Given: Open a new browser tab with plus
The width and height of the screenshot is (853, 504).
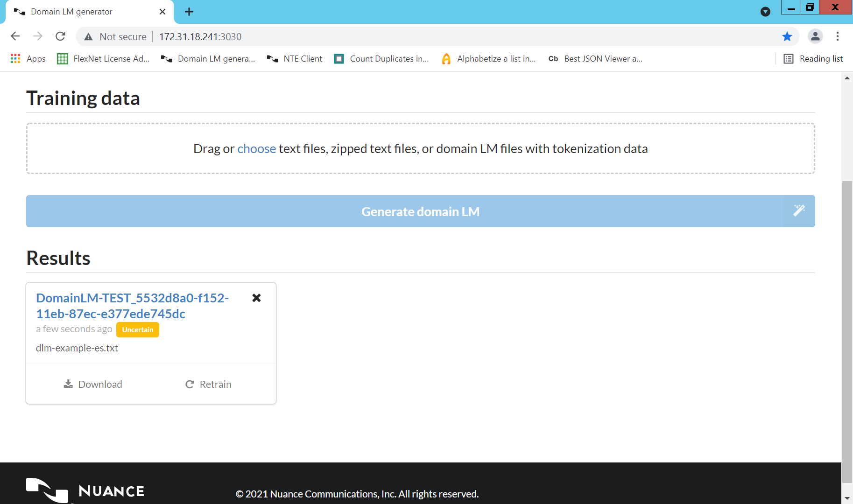Looking at the screenshot, I should [x=189, y=12].
